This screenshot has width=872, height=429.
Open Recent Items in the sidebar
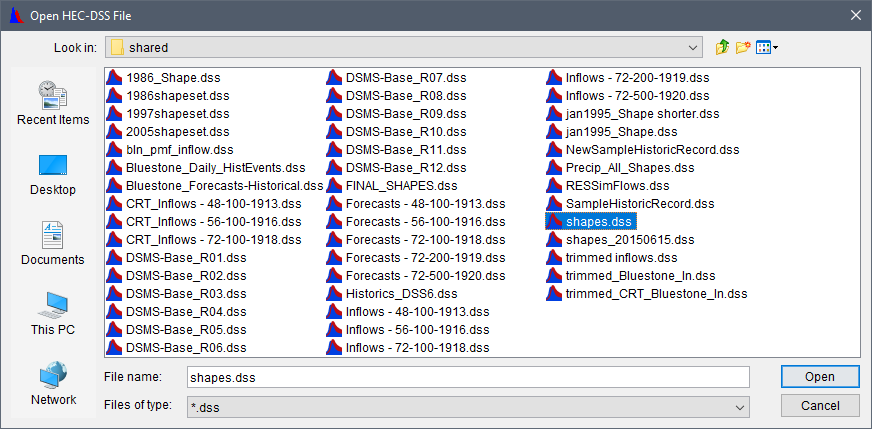click(x=53, y=103)
